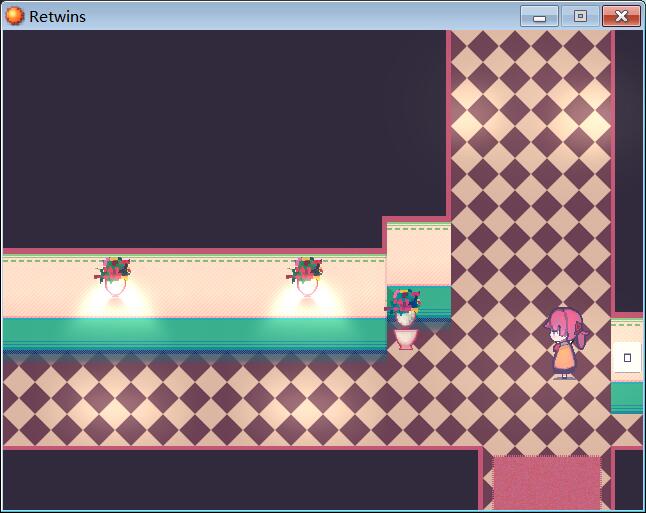This screenshot has height=513, width=646.
Task: Click the left wall flower lamp
Action: click(x=114, y=276)
